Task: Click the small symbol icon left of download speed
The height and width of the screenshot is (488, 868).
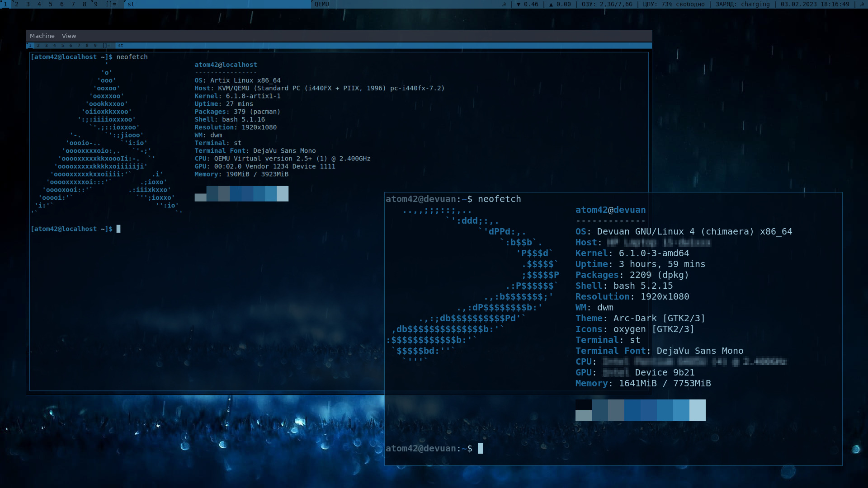Action: pyautogui.click(x=504, y=4)
